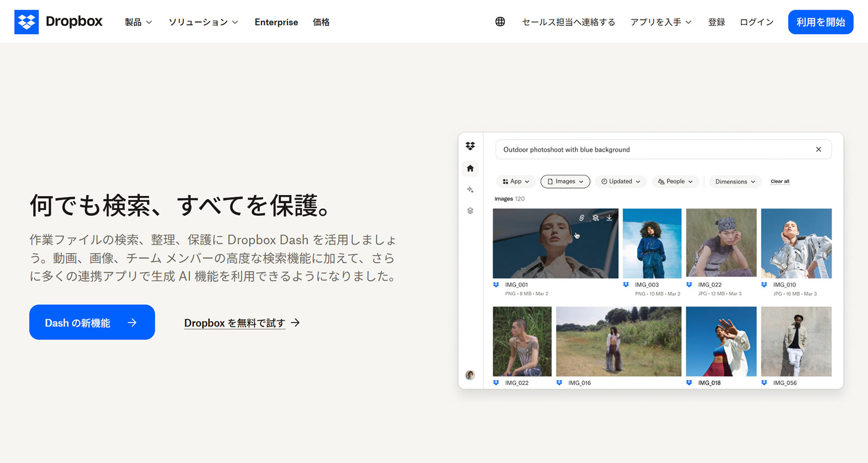This screenshot has width=868, height=463.
Task: Click Dropbox badge beside IMG_016 label
Action: [x=559, y=383]
